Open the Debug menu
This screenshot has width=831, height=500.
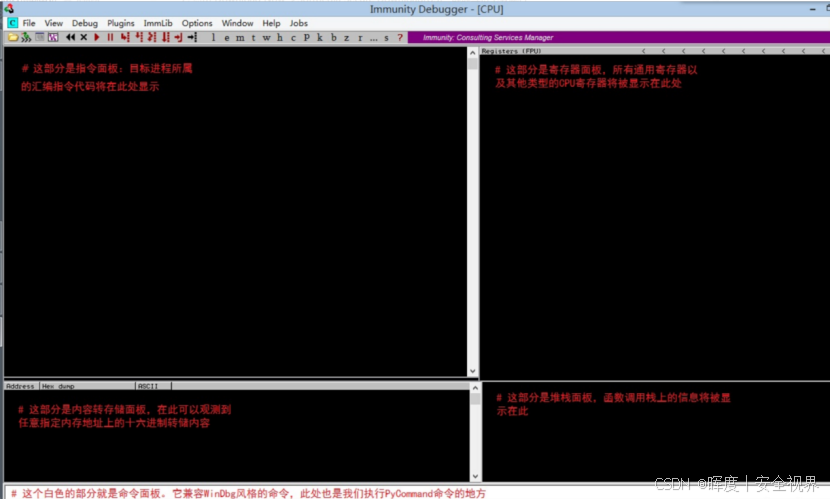[85, 23]
